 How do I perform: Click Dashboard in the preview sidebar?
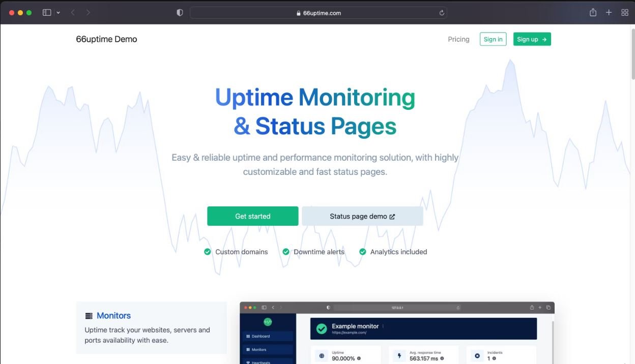coord(268,336)
